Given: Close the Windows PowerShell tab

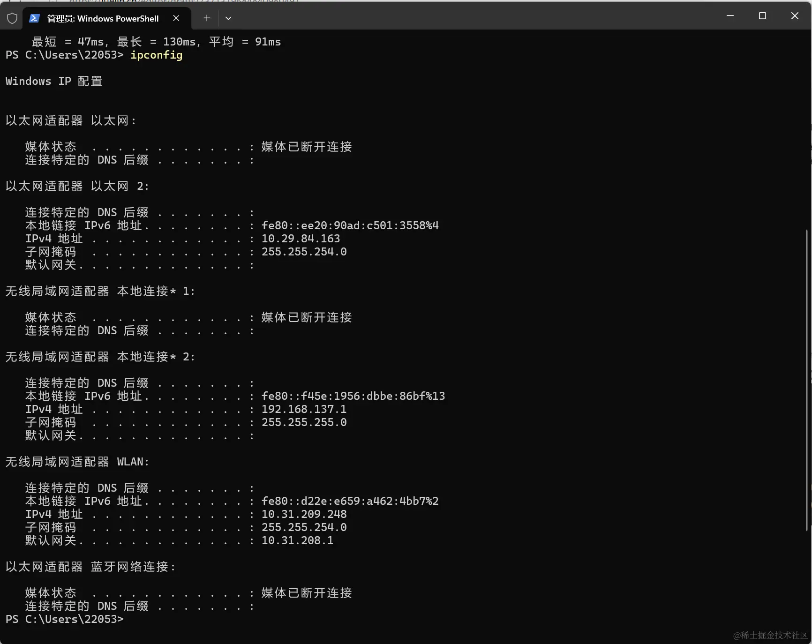Looking at the screenshot, I should tap(176, 18).
